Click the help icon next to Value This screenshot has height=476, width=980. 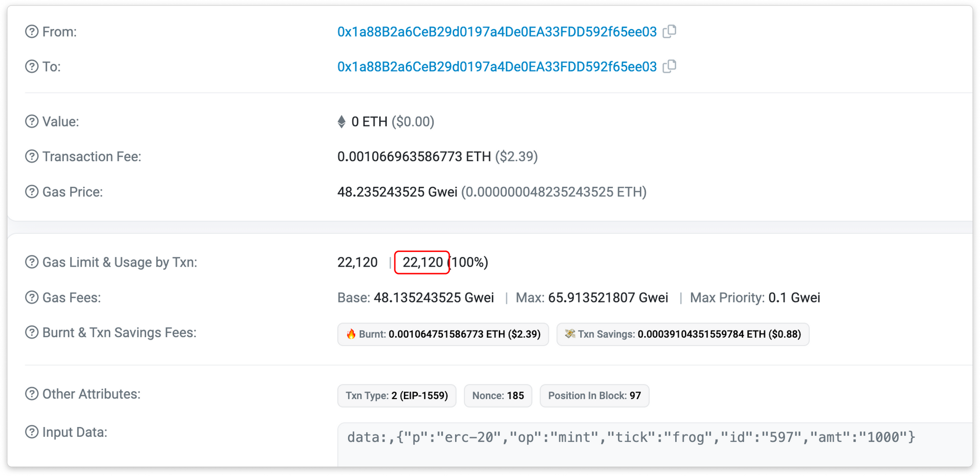click(x=32, y=122)
